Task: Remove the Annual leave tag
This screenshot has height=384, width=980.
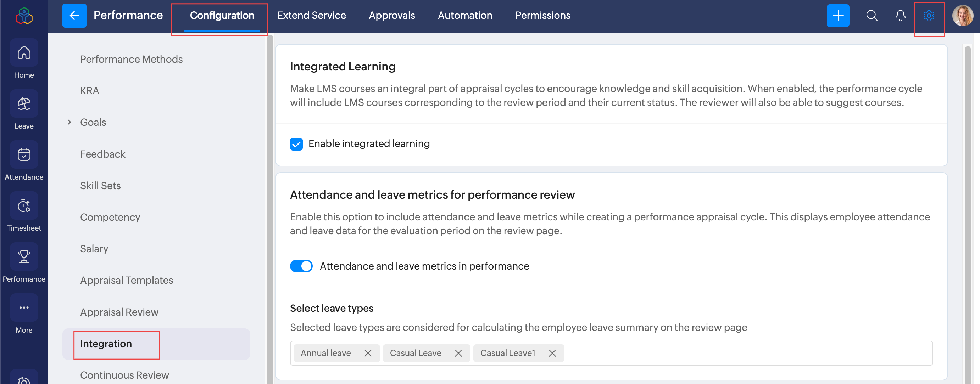Action: click(367, 353)
